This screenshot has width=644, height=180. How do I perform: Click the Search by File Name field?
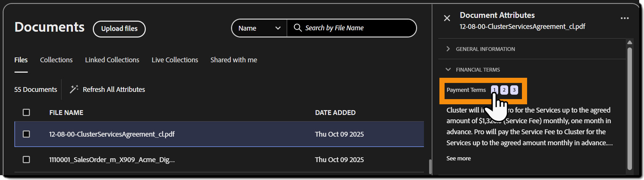[x=354, y=28]
